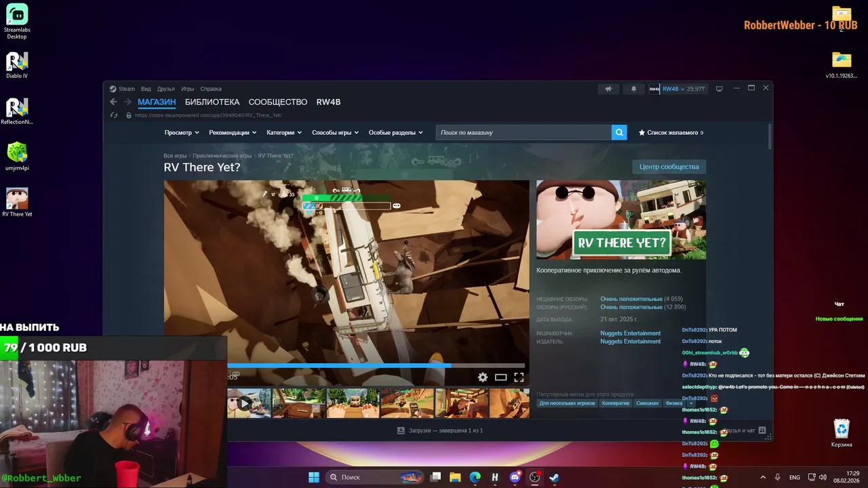Click the microphone tray icon

778,477
